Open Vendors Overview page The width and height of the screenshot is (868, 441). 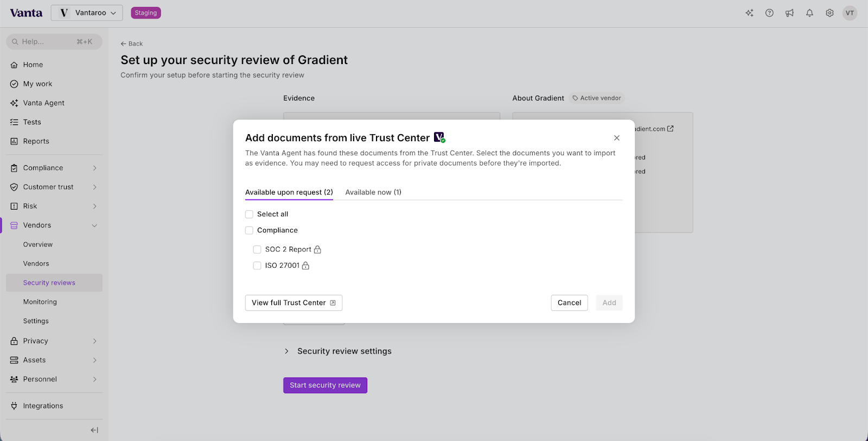pos(38,244)
